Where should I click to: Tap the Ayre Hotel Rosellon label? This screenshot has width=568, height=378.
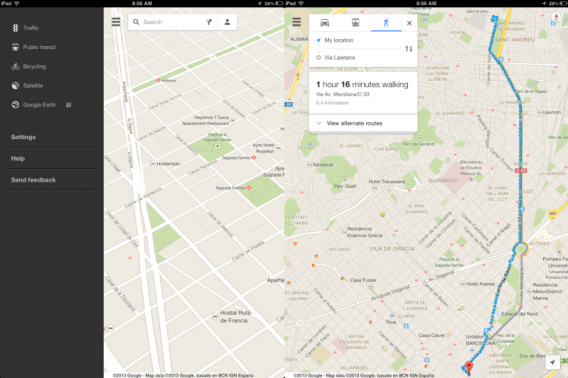(x=263, y=148)
